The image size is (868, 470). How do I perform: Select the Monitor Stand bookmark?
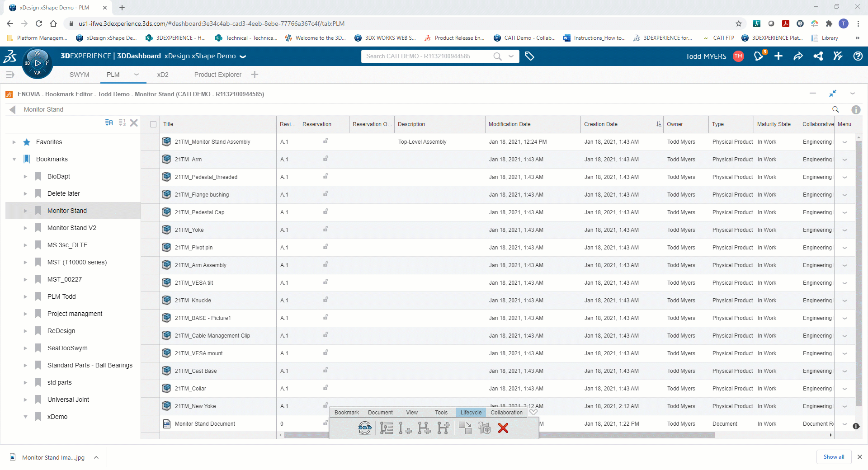(x=67, y=211)
